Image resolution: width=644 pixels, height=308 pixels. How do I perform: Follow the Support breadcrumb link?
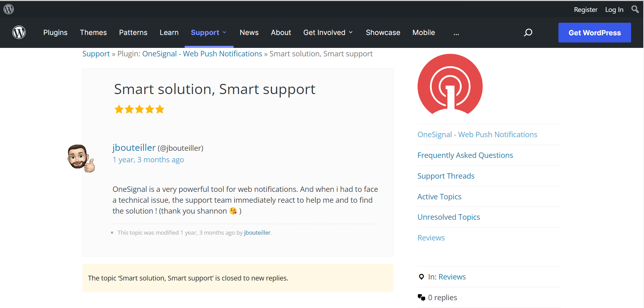96,54
